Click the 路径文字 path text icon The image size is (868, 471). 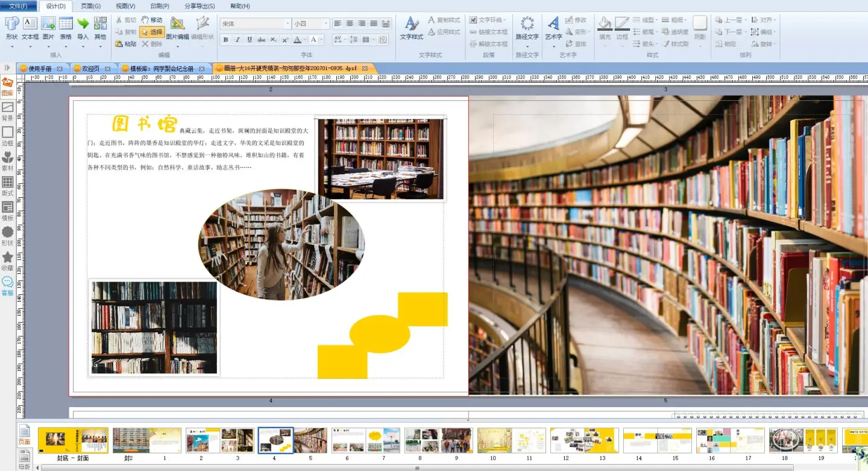pos(527,29)
